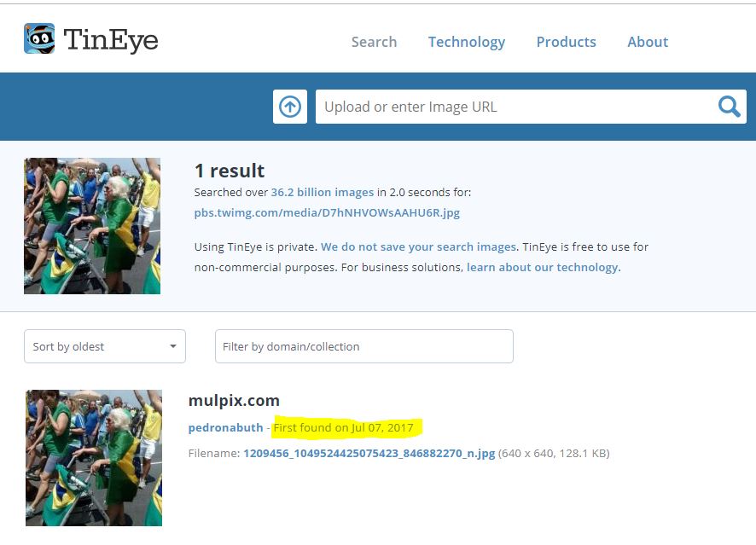
Task: Click the magnifying glass search icon
Action: (729, 107)
